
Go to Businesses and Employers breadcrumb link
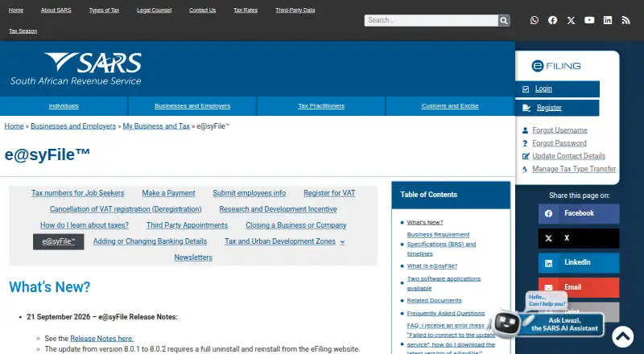click(73, 126)
